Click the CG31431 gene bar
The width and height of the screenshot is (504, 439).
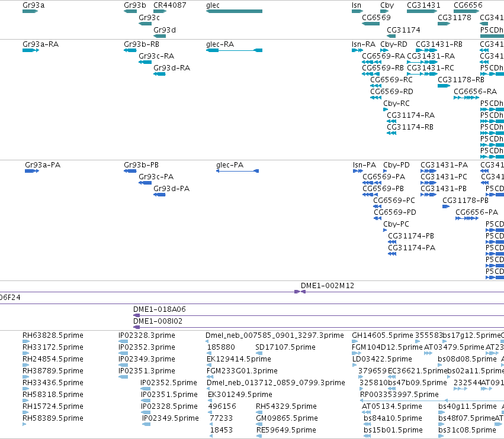pyautogui.click(x=422, y=11)
